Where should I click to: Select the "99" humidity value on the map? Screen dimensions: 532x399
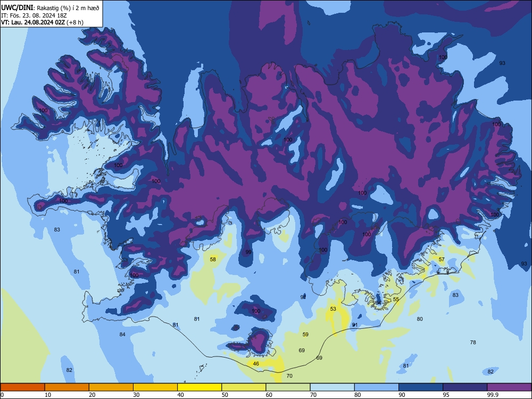point(248,252)
